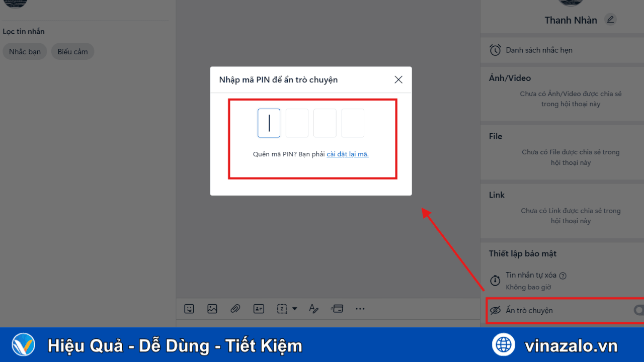The image size is (644, 362).
Task: Select the image upload icon
Action: (x=212, y=309)
